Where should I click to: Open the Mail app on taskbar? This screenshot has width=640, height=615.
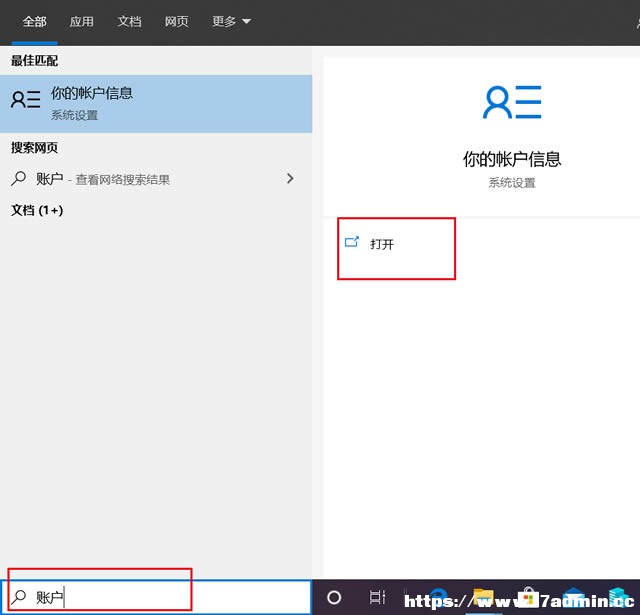pos(574,597)
